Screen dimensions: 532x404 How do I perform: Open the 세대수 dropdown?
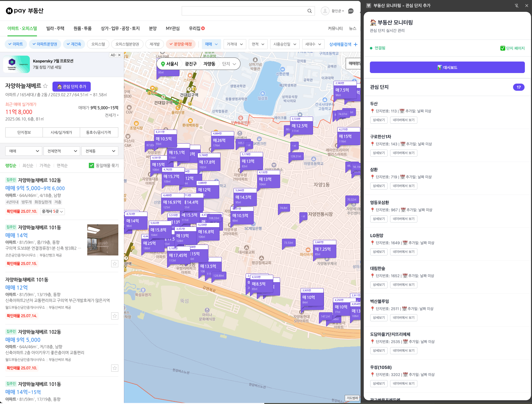(313, 44)
